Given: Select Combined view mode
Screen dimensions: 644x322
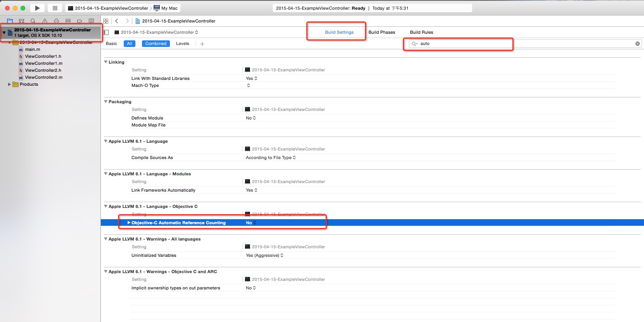Looking at the screenshot, I should [156, 43].
